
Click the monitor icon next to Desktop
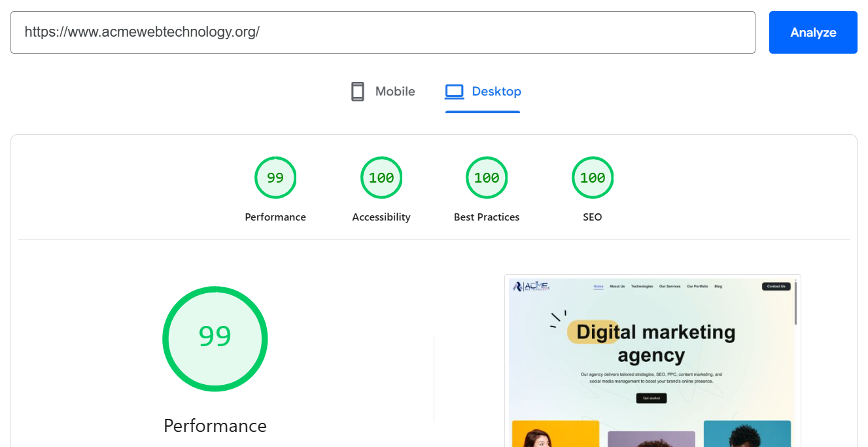(454, 92)
